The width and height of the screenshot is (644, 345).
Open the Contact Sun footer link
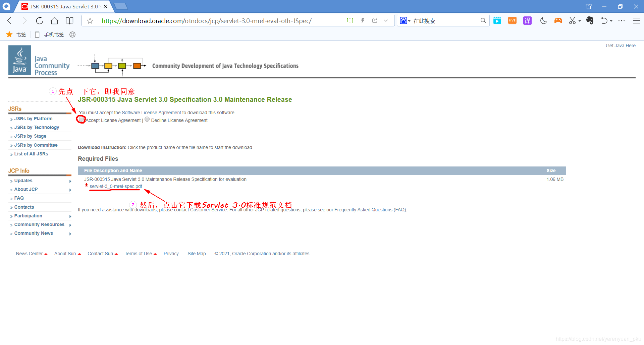(x=100, y=254)
